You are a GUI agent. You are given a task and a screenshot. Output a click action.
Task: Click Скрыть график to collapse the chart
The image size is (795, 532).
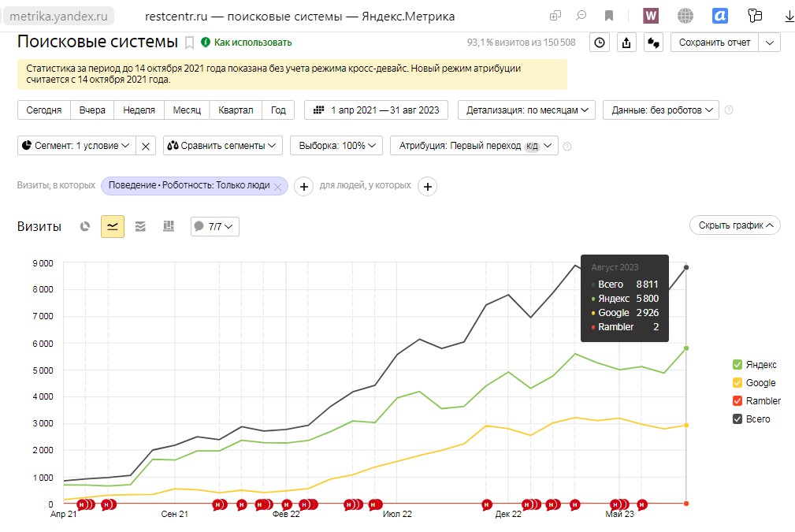point(734,225)
